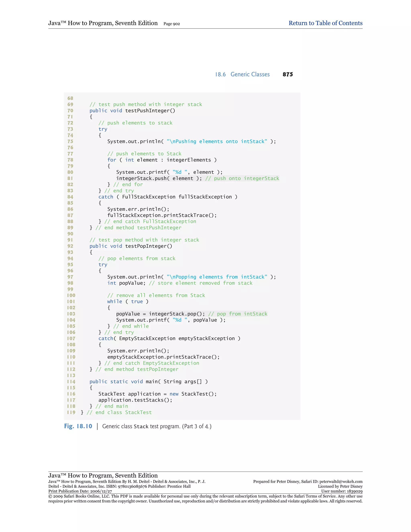Click the Fig. 18.10 caption label
411x532 pixels.
tap(78, 426)
